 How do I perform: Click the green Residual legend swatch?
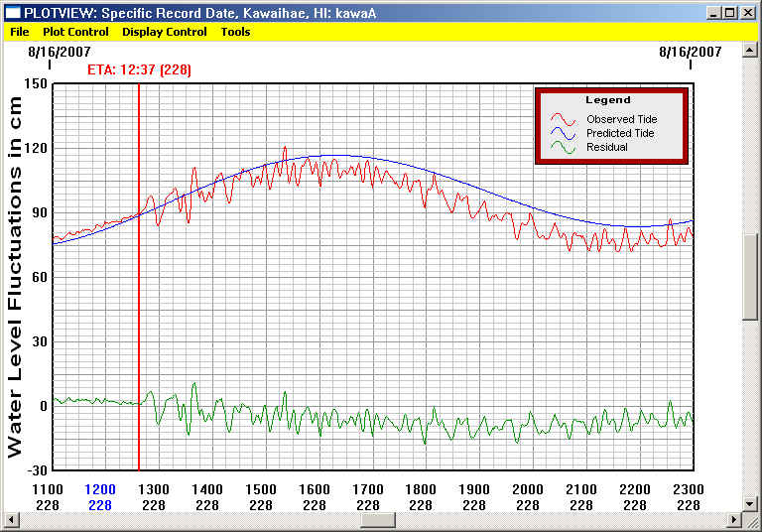click(564, 147)
